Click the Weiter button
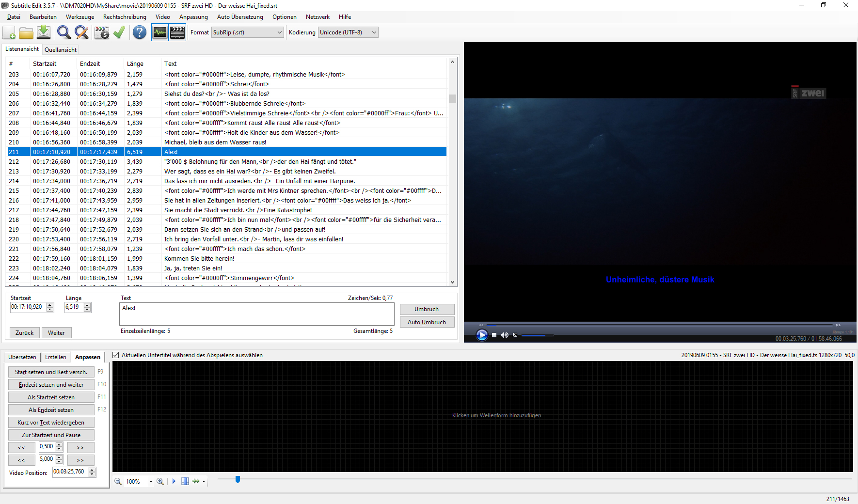The width and height of the screenshot is (858, 504). point(56,333)
